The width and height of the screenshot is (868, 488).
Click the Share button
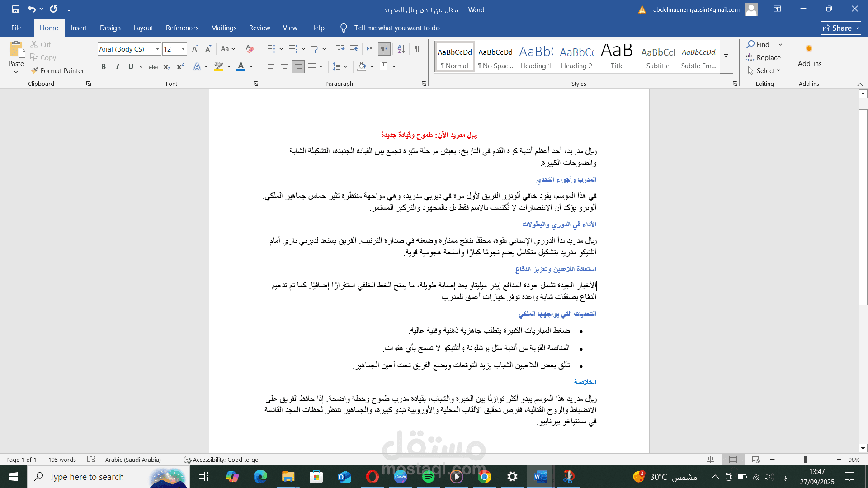(x=840, y=28)
